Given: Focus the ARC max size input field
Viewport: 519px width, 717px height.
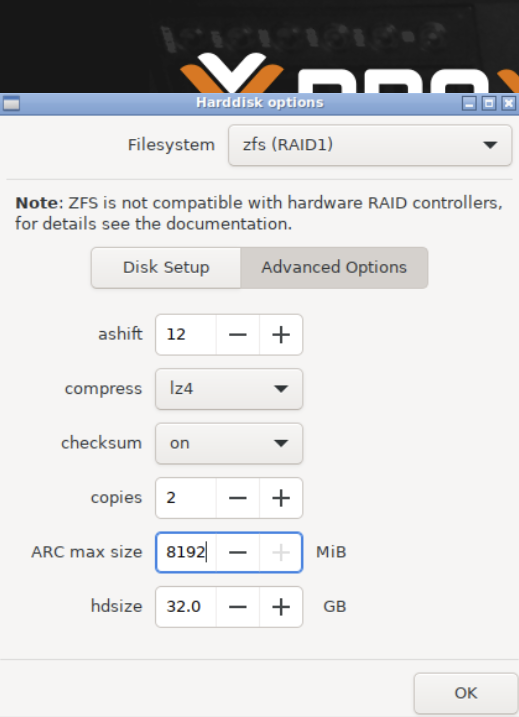Looking at the screenshot, I should pyautogui.click(x=186, y=552).
